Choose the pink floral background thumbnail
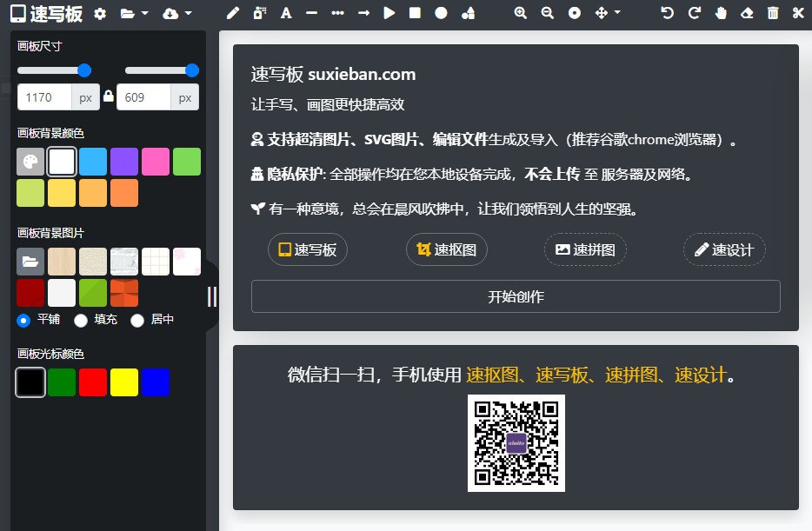This screenshot has height=531, width=812. 187,262
